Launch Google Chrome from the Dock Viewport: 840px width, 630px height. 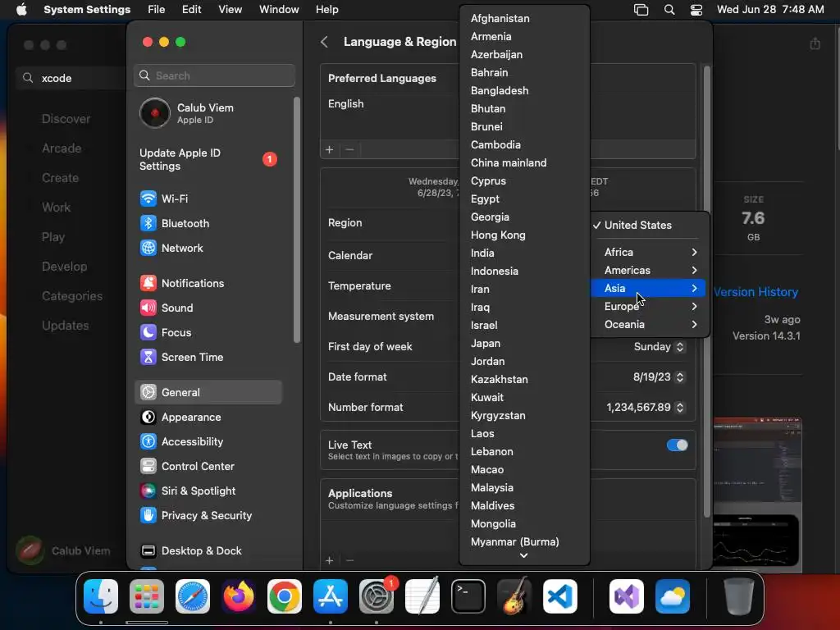click(285, 596)
